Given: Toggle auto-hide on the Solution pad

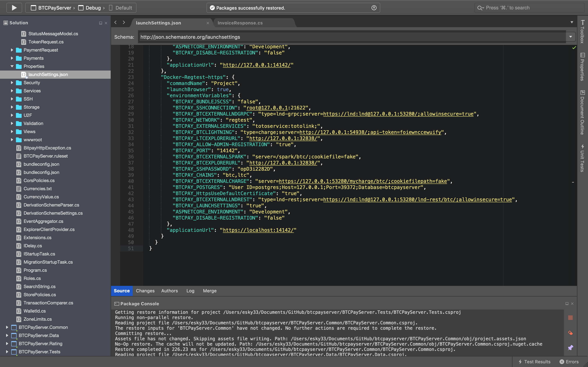Looking at the screenshot, I should [100, 23].
